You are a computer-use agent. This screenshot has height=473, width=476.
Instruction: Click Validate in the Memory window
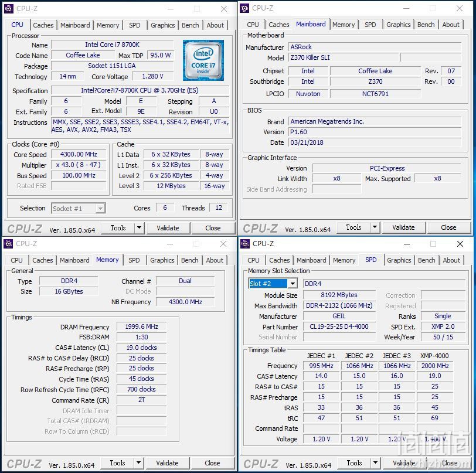click(x=167, y=463)
